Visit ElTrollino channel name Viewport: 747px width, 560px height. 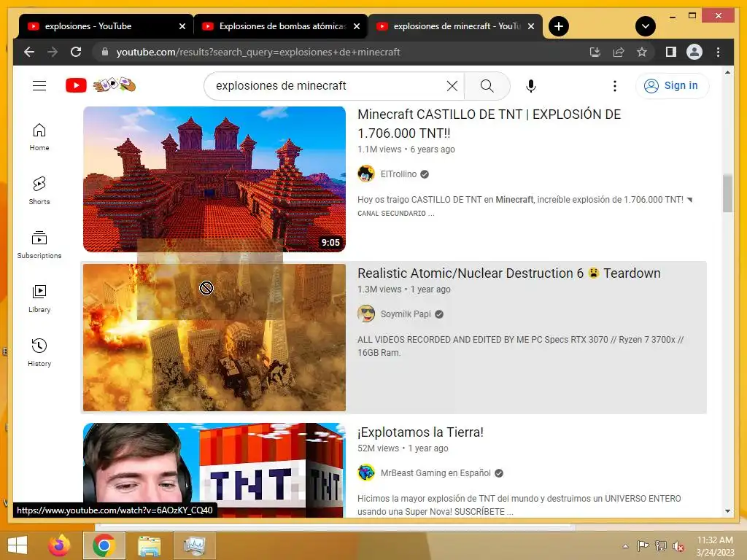tap(399, 174)
